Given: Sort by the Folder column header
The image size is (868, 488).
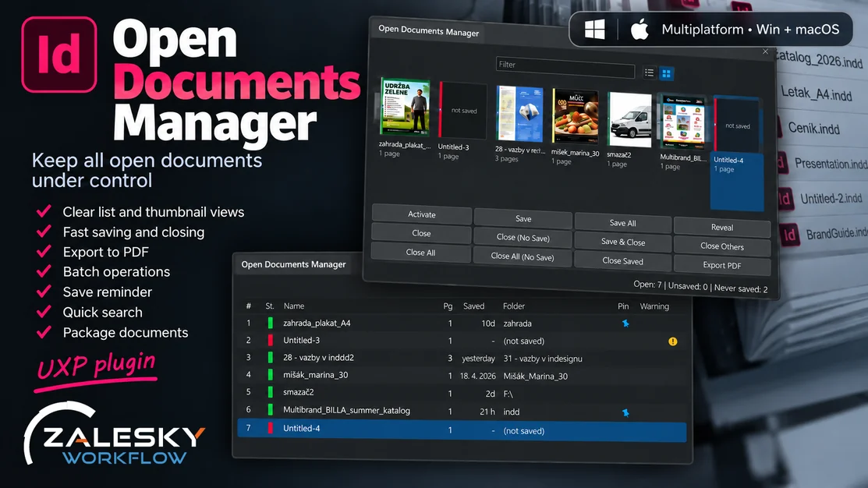Looking at the screenshot, I should click(514, 306).
